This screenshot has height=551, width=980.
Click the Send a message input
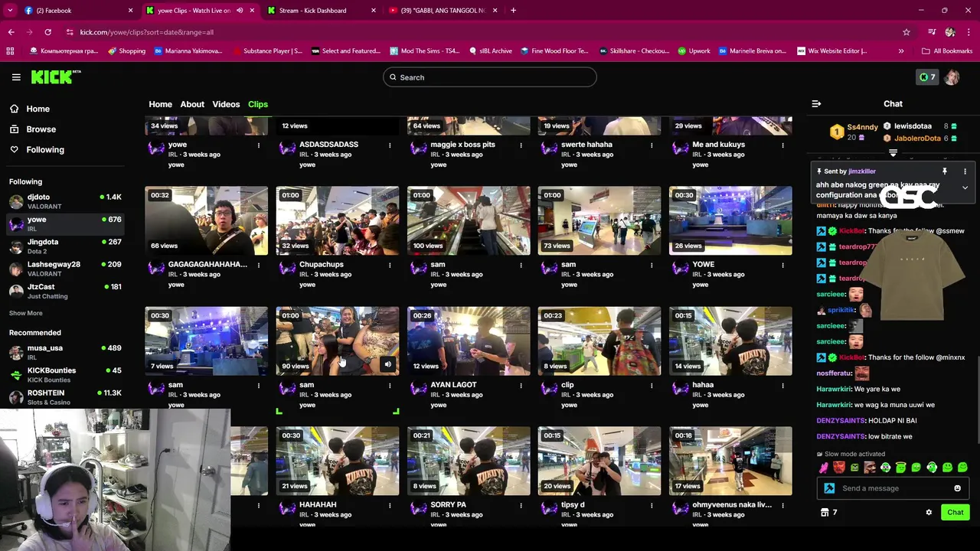point(892,488)
